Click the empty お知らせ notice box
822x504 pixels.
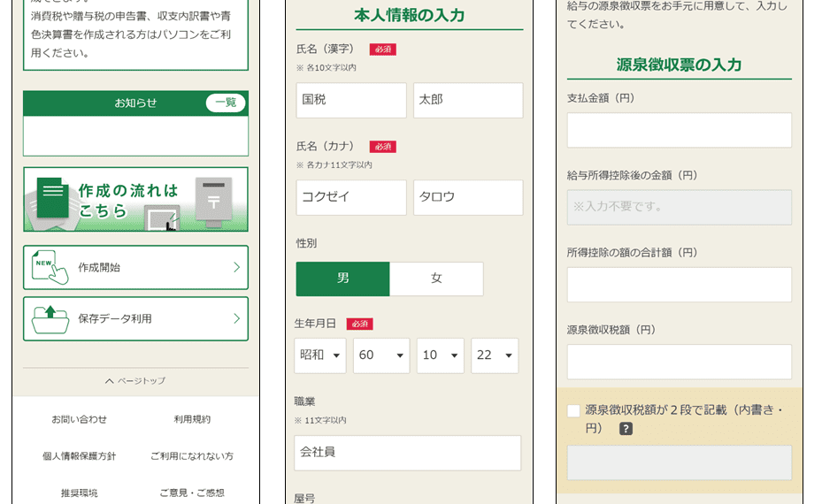[135, 135]
